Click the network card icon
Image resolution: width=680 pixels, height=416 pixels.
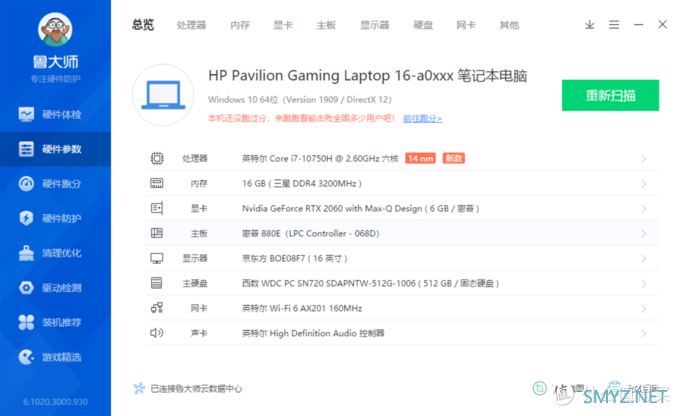(x=157, y=308)
